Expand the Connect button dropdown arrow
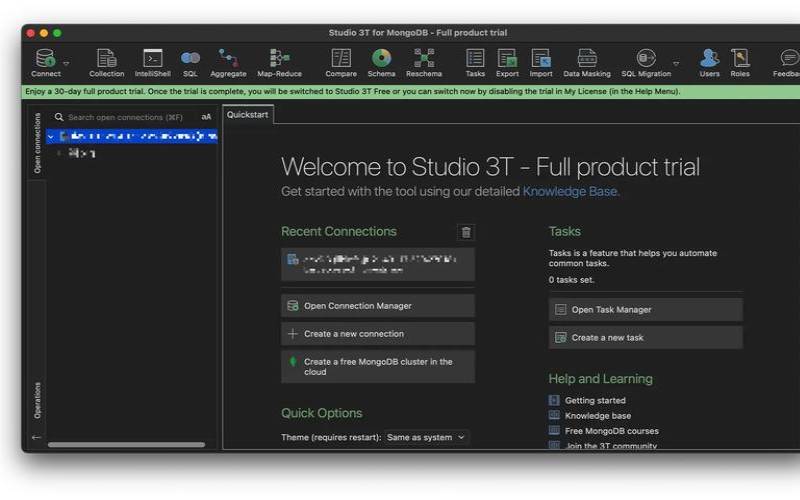This screenshot has width=800, height=500. (66, 63)
